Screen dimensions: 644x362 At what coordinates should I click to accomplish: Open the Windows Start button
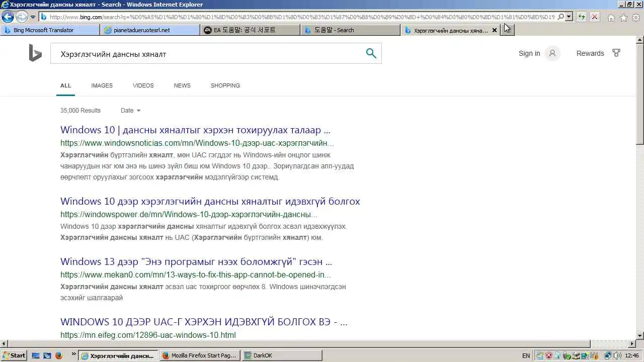pos(14,355)
